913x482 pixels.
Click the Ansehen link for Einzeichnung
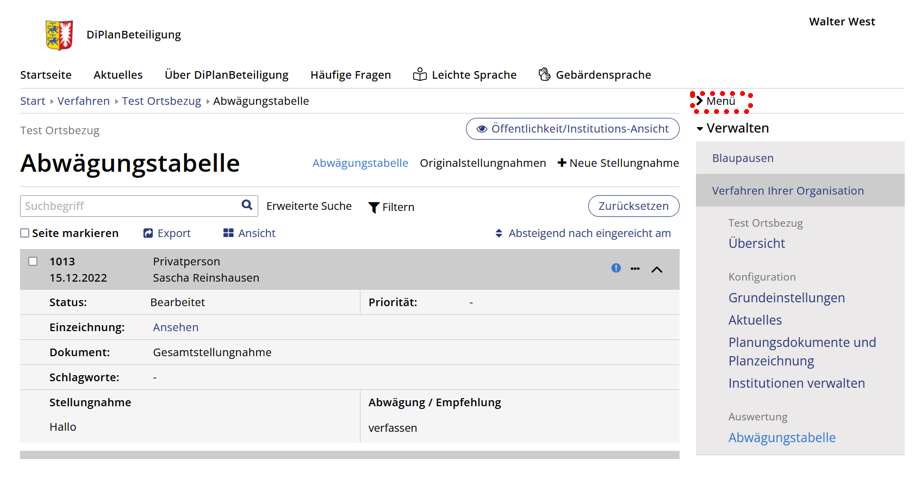(175, 327)
